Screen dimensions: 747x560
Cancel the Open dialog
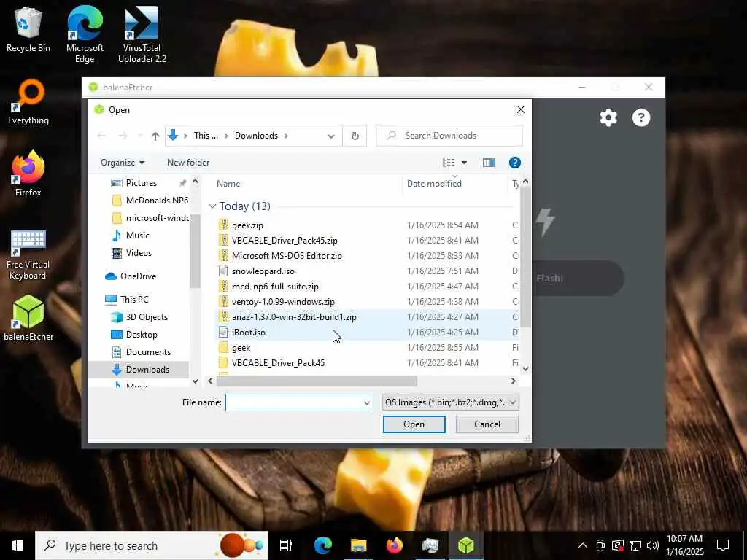click(487, 425)
